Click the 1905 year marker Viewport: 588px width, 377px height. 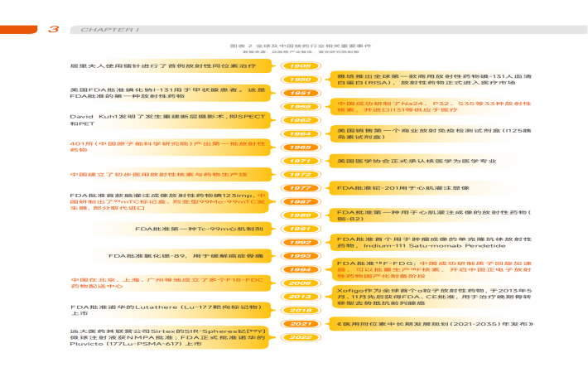coord(301,66)
